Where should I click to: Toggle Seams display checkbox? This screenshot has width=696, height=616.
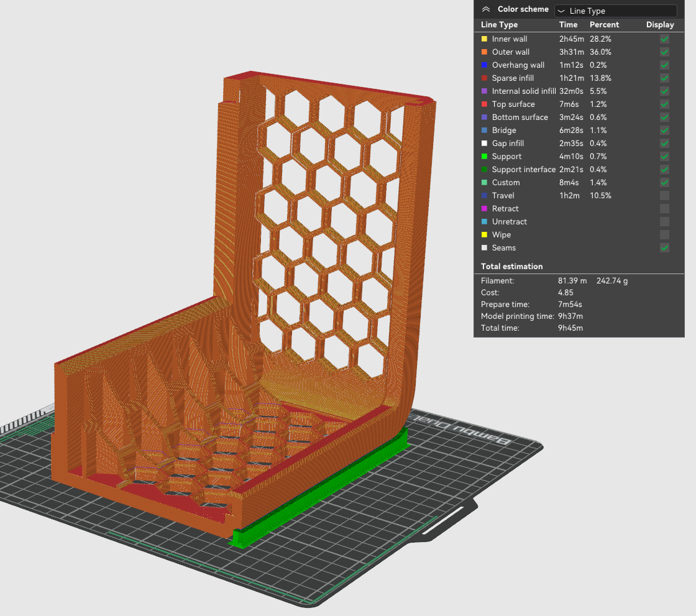[x=664, y=248]
